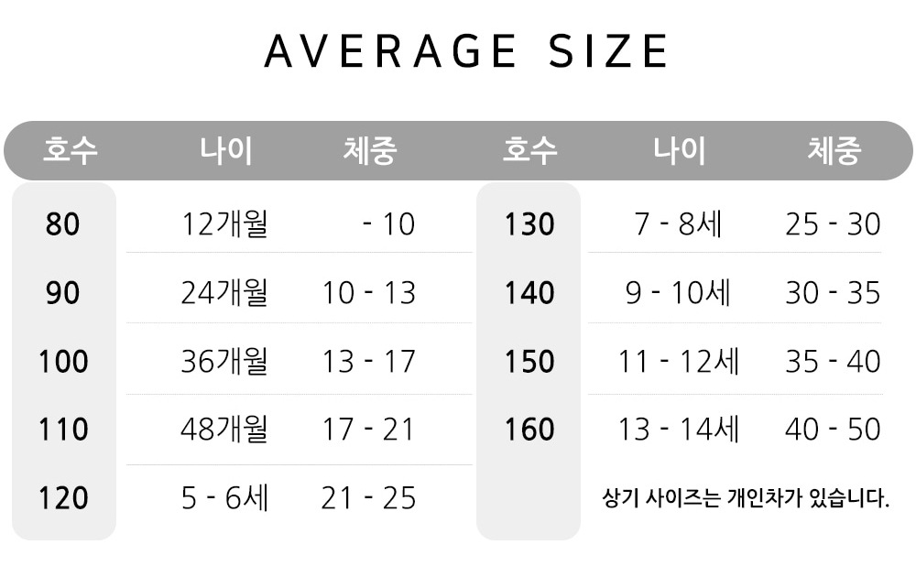The image size is (916, 588).
Task: Select size 80 in the 호수 column
Action: pyautogui.click(x=63, y=223)
